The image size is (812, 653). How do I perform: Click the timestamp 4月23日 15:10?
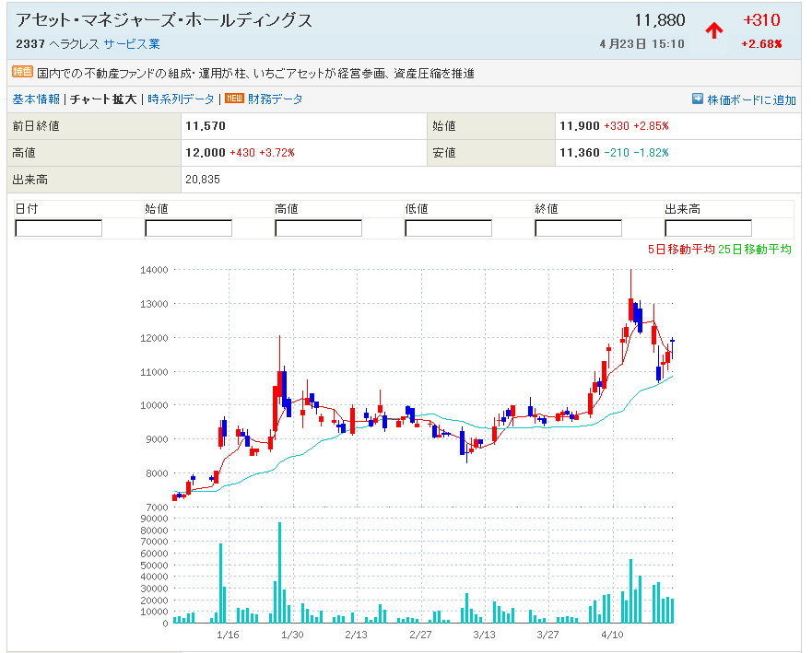(x=642, y=44)
